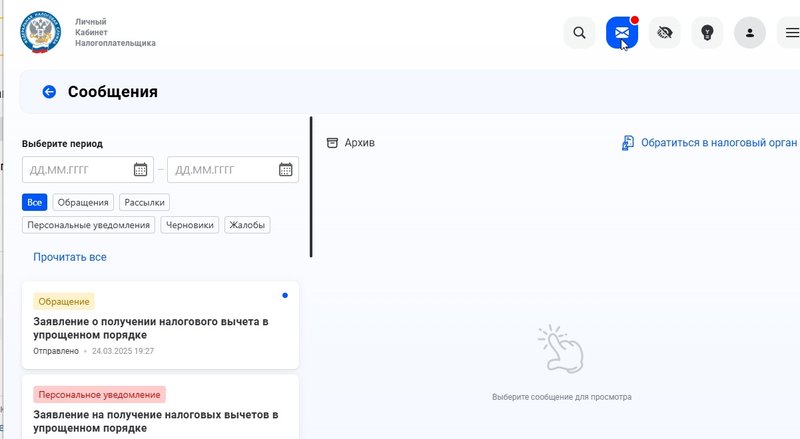Filter messages by Черновики
This screenshot has width=800, height=439.
tap(190, 225)
